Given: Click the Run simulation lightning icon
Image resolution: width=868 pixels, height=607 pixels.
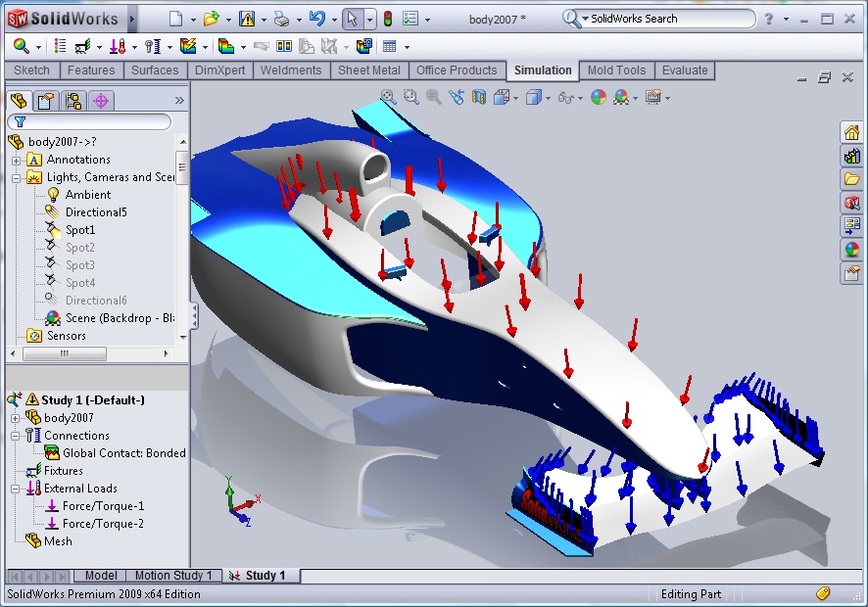Looking at the screenshot, I should click(x=188, y=46).
